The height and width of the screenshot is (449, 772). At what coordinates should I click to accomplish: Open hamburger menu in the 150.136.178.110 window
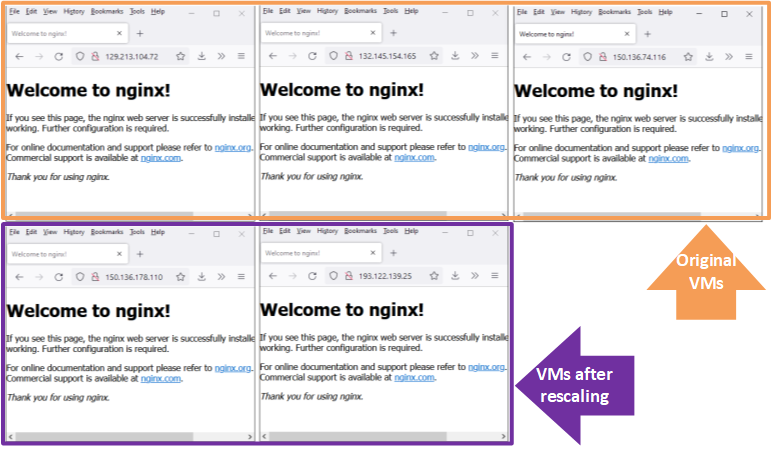[241, 277]
